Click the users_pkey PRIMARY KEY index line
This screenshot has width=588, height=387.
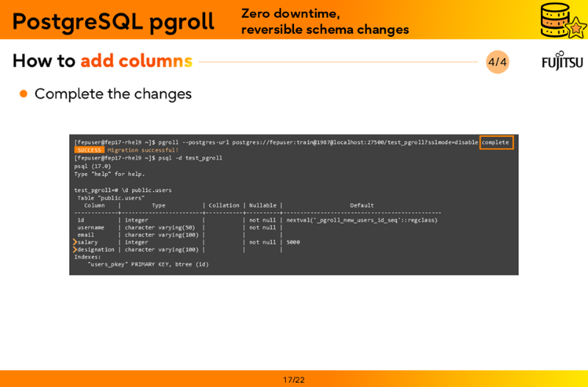[148, 264]
